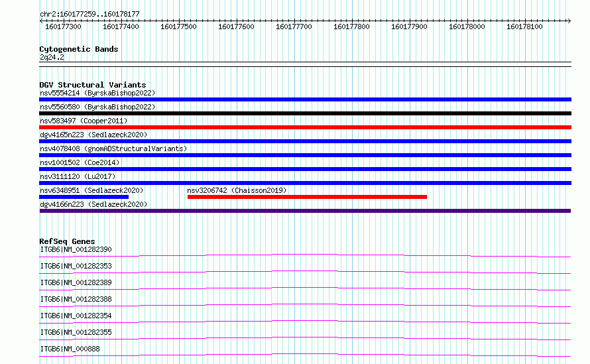This screenshot has height=364, width=590.
Task: Click ruler position 160178000
Action: click(467, 27)
